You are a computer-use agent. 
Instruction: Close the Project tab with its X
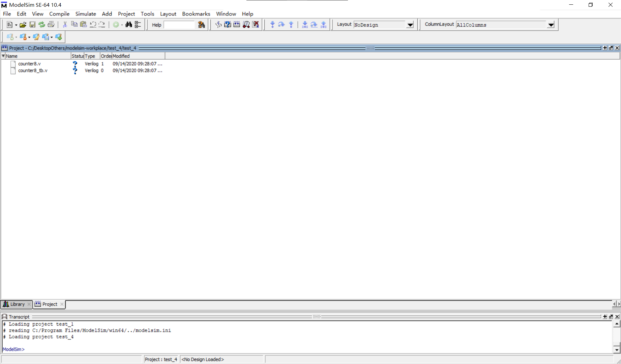[x=62, y=304]
